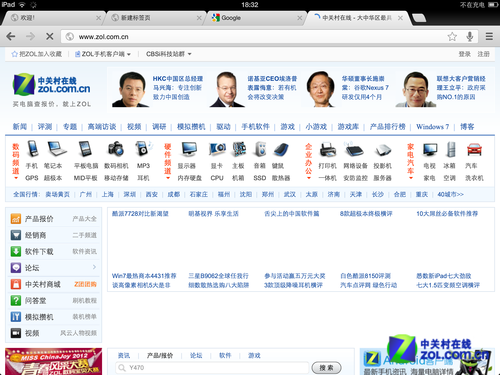
Task: Open the 评测 navigation link
Action: [x=45, y=127]
